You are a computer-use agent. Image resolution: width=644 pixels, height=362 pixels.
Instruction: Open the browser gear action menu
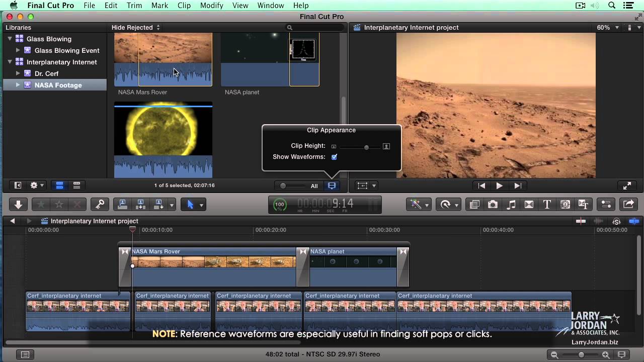(x=37, y=186)
